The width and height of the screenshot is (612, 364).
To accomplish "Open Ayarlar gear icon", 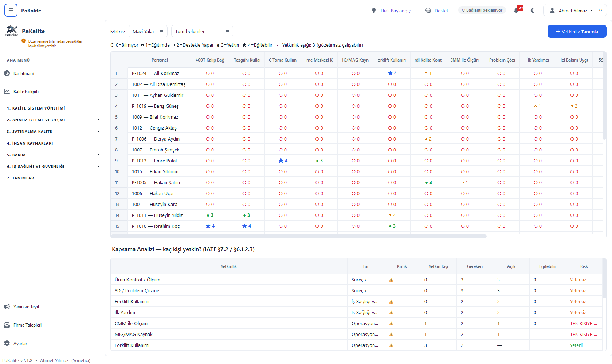I will pos(7,343).
